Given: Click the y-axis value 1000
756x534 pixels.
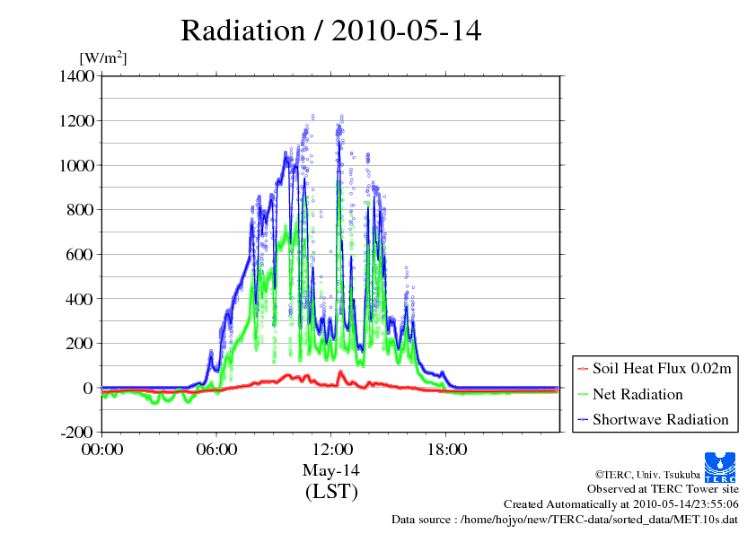Looking at the screenshot, I should click(x=76, y=165).
